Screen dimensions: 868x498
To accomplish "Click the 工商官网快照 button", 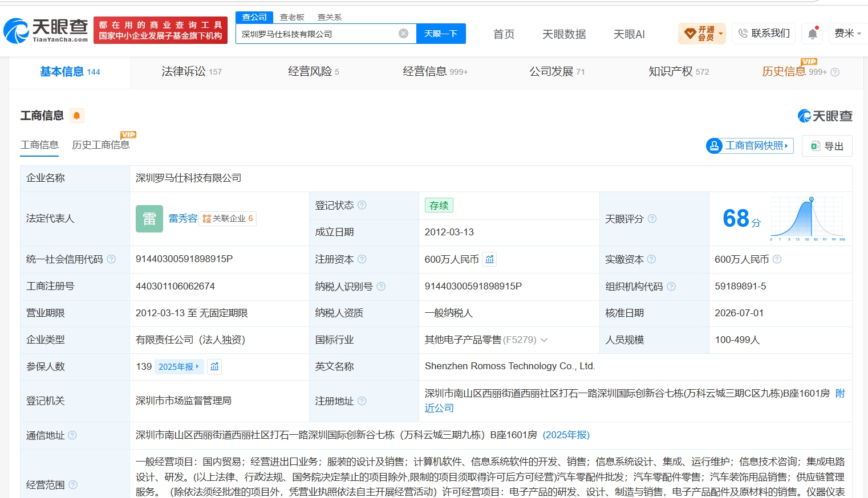I will click(x=749, y=146).
